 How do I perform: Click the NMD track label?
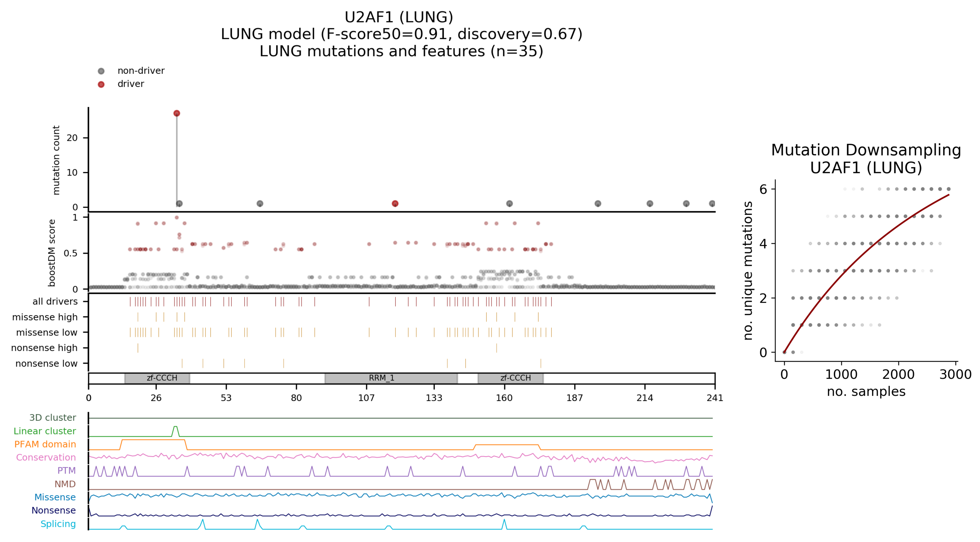65,484
